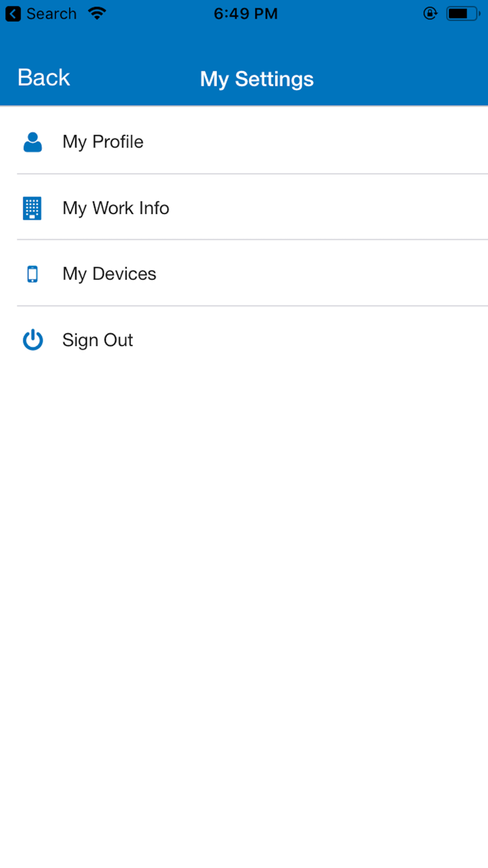488x868 pixels.
Task: Tap the 6:49 PM clock in status bar
Action: point(245,14)
